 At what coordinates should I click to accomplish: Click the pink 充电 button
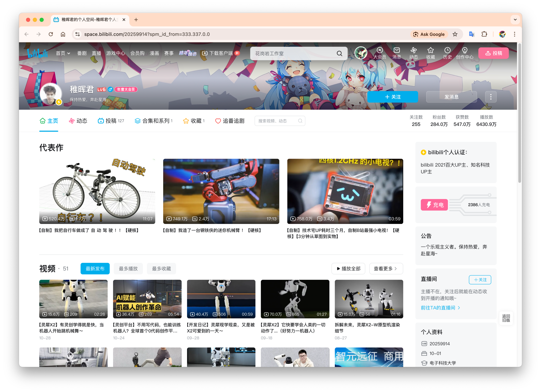pos(434,205)
